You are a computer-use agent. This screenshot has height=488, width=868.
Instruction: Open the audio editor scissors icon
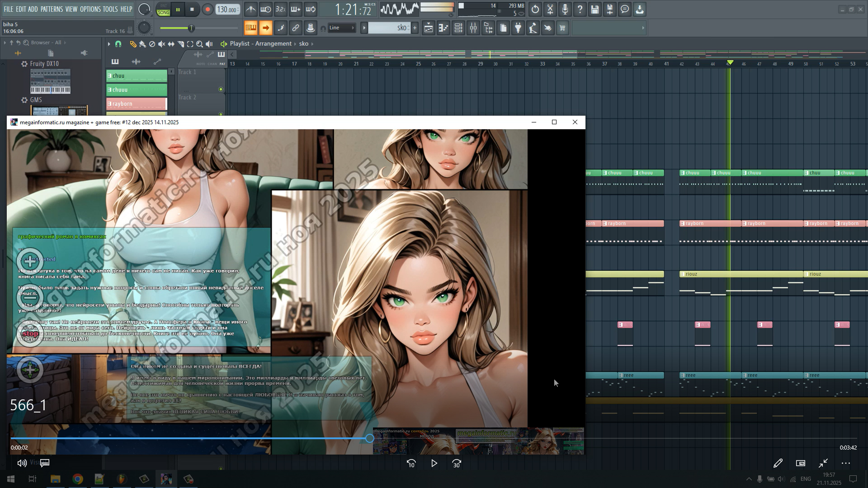[550, 9]
